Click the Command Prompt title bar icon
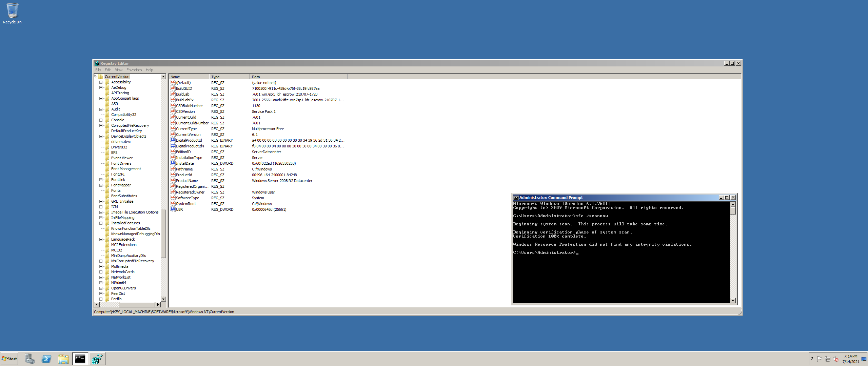The image size is (868, 366). (x=516, y=198)
